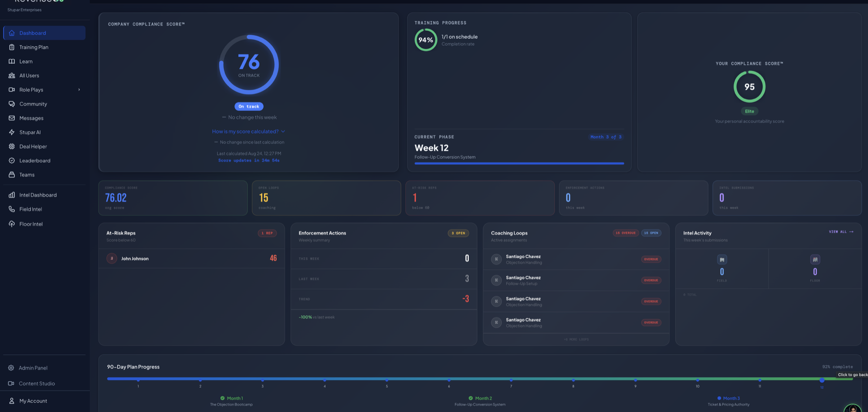Click the Learn book icon

pyautogui.click(x=12, y=61)
